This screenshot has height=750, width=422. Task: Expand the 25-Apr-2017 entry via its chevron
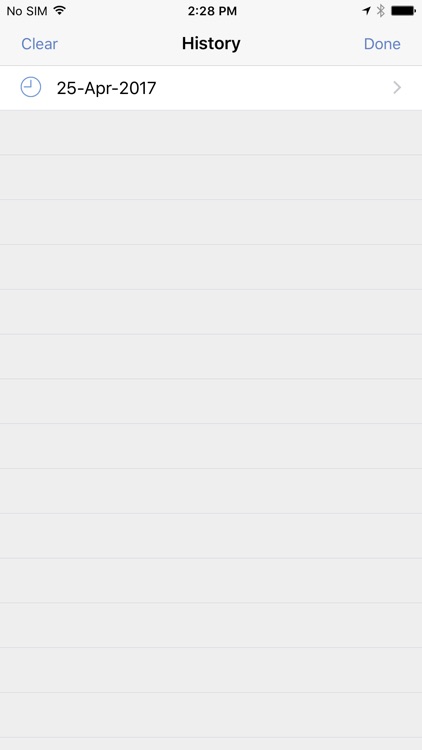click(397, 88)
